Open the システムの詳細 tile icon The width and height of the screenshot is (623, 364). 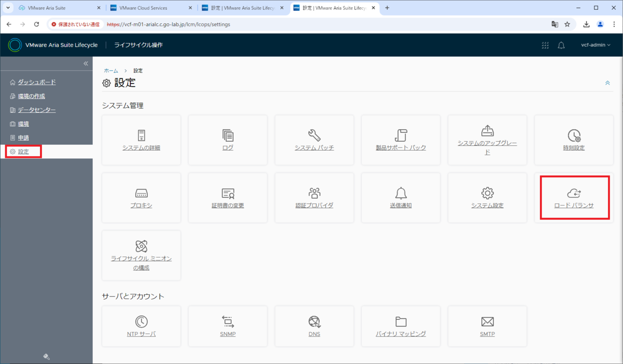pyautogui.click(x=141, y=136)
